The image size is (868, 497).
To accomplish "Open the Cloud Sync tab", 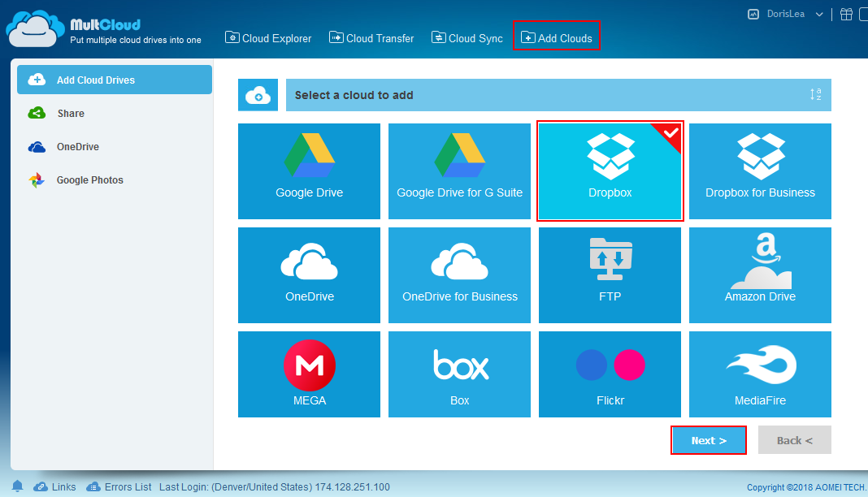I will pyautogui.click(x=467, y=38).
